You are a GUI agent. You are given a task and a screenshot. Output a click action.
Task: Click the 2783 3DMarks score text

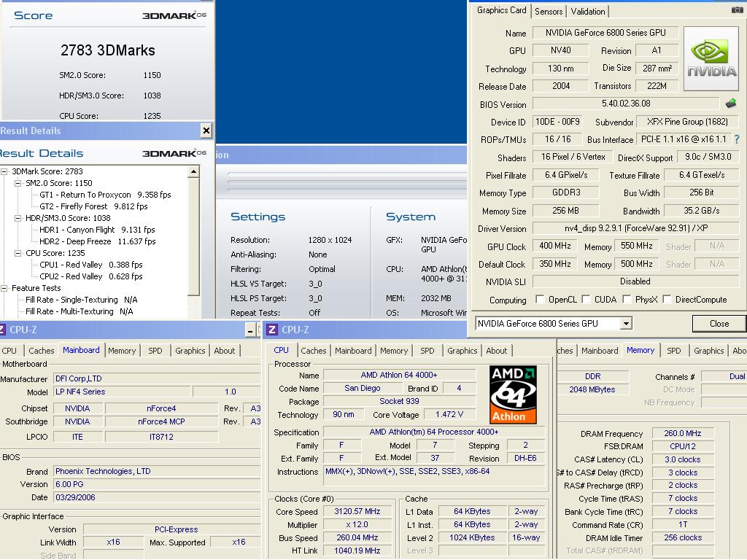[x=108, y=50]
